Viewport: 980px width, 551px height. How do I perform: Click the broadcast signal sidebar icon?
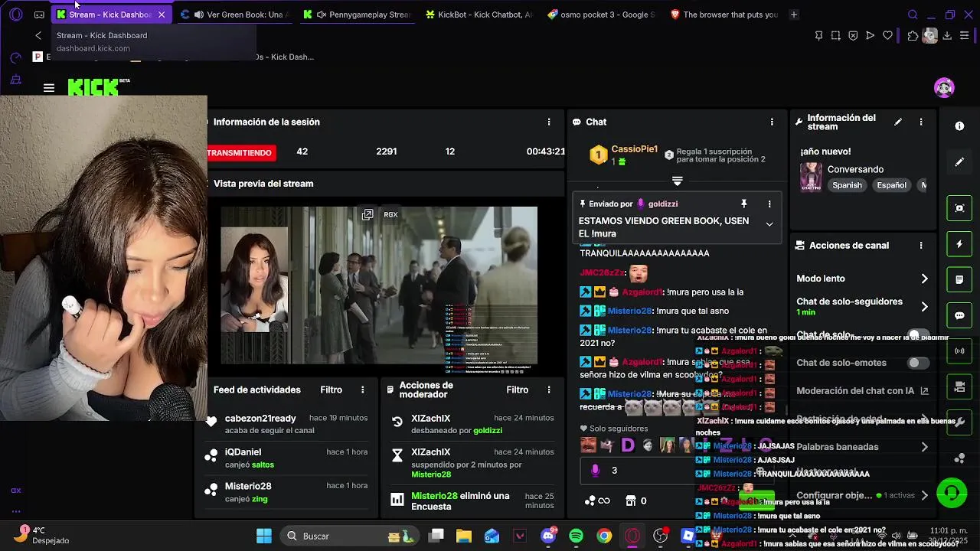coord(959,351)
